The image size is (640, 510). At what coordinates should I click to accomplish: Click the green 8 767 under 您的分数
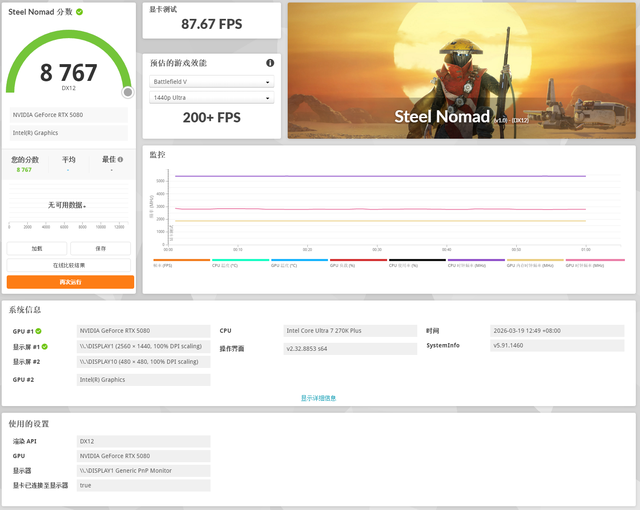coord(24,170)
